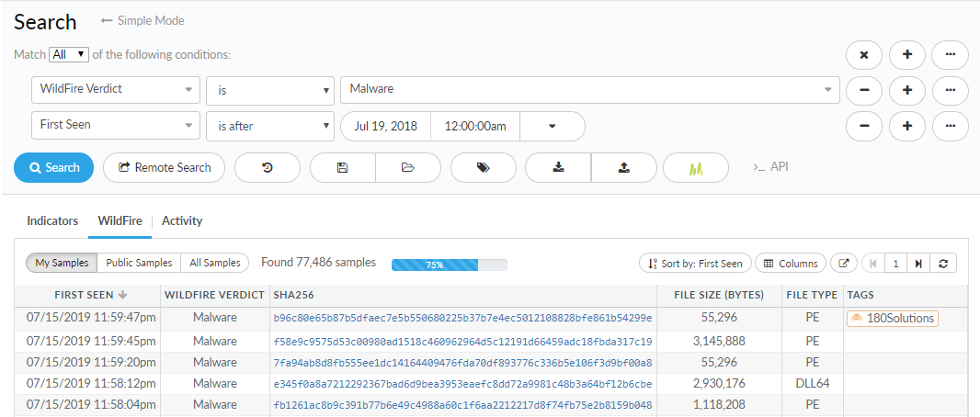Click the open saved search folder icon

click(408, 167)
